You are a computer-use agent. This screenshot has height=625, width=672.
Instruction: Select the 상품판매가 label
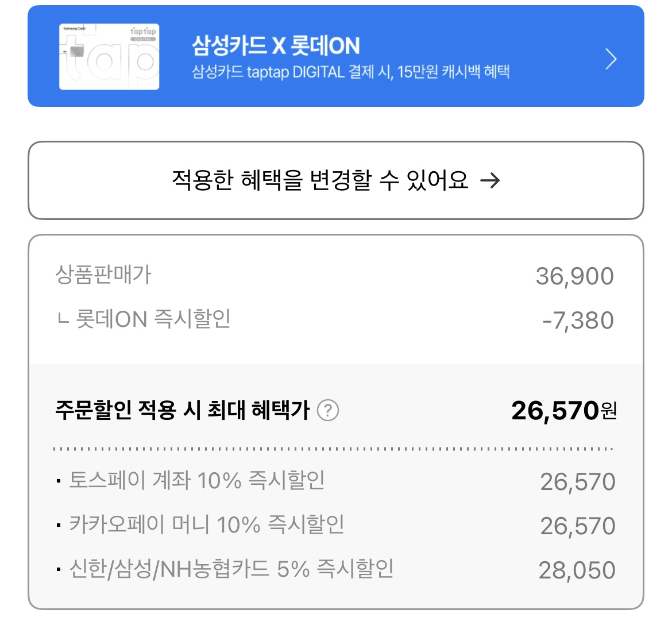pos(103,275)
